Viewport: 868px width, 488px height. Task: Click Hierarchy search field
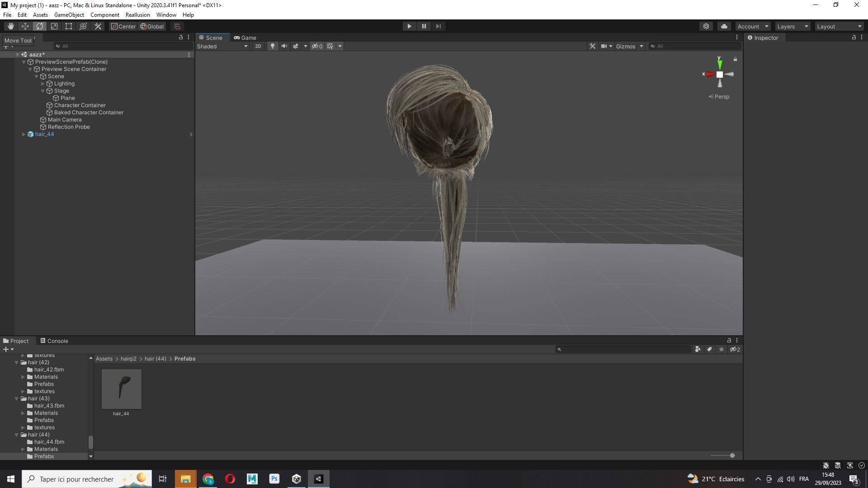[123, 46]
